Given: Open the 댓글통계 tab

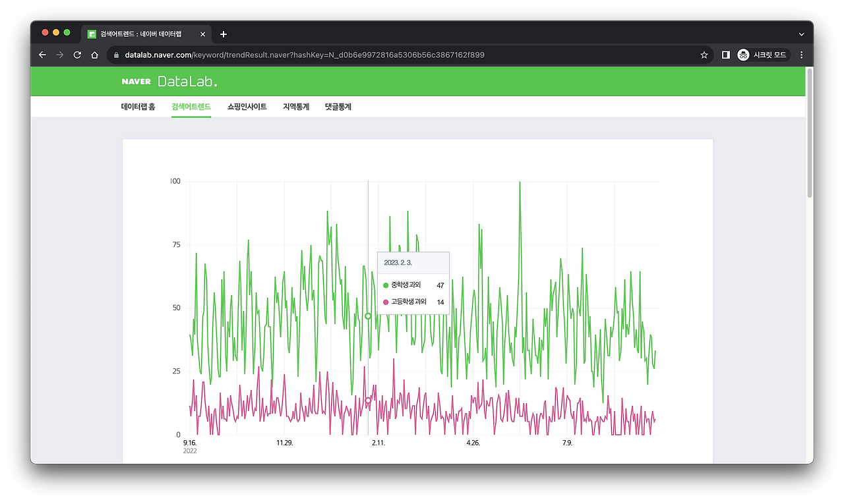Looking at the screenshot, I should pos(338,106).
